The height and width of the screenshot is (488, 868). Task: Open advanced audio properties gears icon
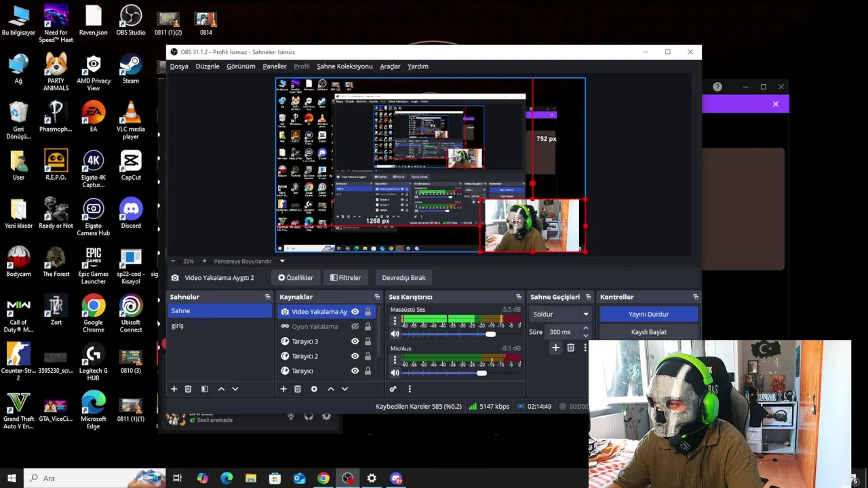tap(393, 389)
